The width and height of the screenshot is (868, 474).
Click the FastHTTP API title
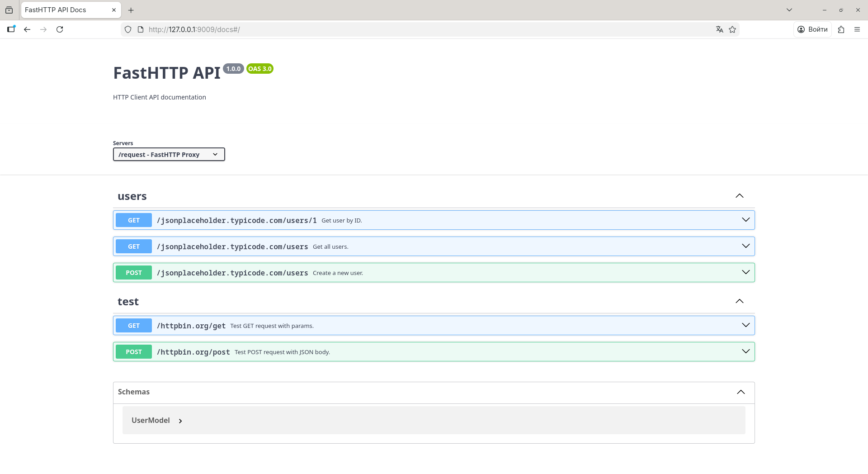tap(167, 73)
